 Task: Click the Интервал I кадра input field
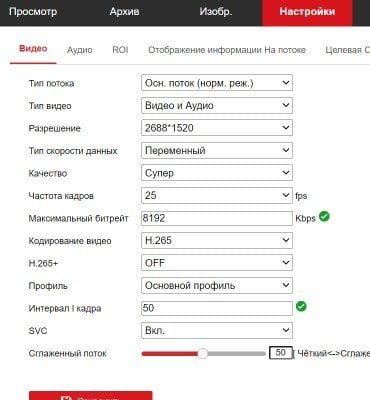coord(217,308)
